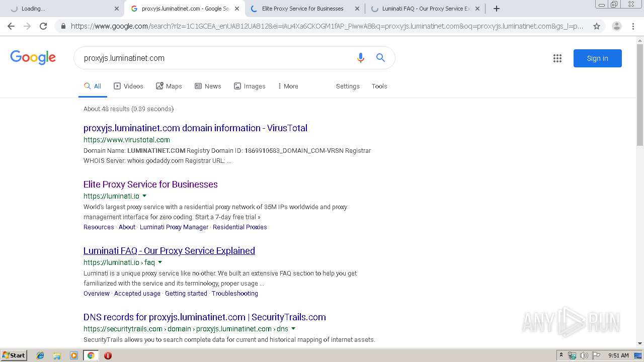Click the red antivirus icon in the taskbar
The height and width of the screenshot is (362, 644).
(x=108, y=355)
